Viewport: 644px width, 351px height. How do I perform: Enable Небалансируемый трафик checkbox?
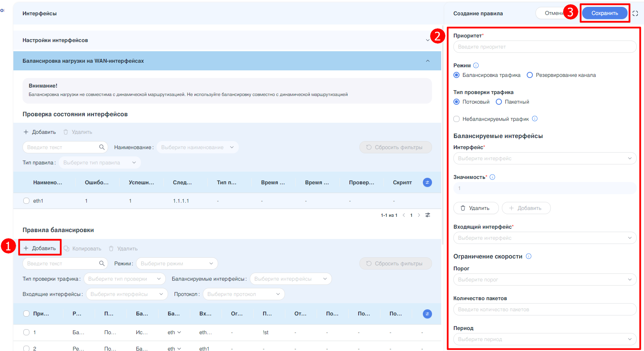(456, 119)
